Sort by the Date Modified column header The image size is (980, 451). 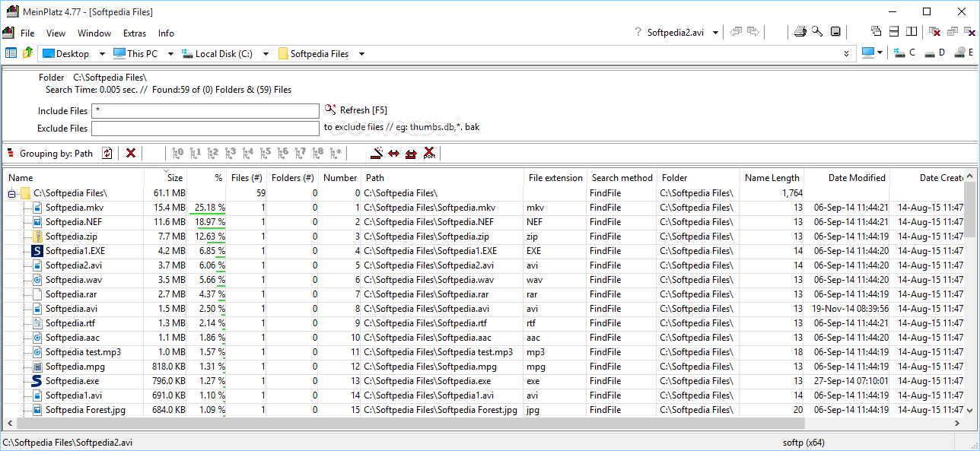pos(847,177)
